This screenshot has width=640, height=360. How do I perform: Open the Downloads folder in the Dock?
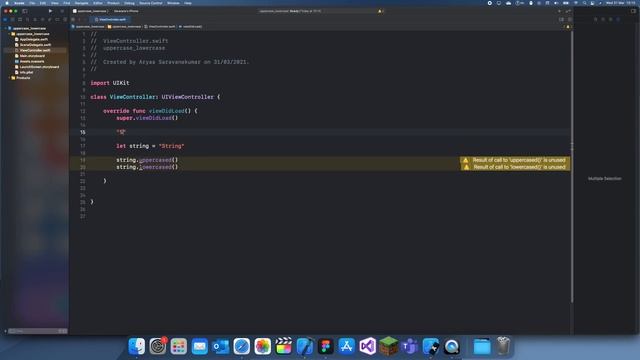point(482,346)
